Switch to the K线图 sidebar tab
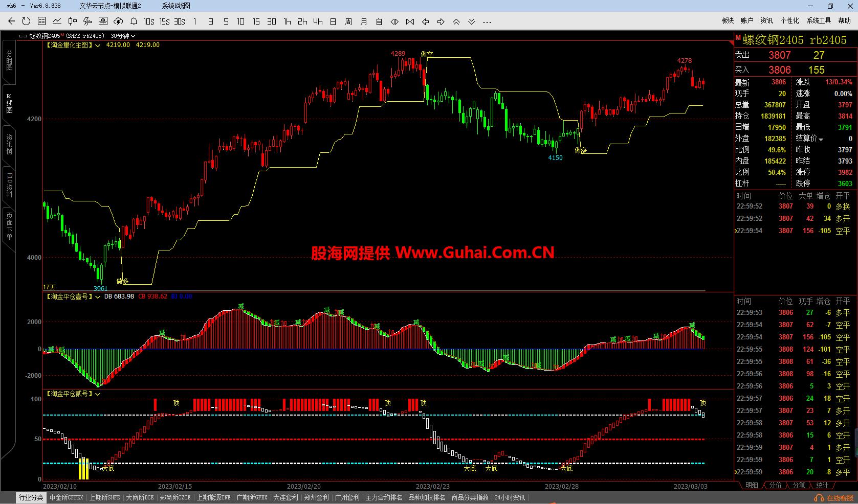858x504 pixels. click(8, 102)
